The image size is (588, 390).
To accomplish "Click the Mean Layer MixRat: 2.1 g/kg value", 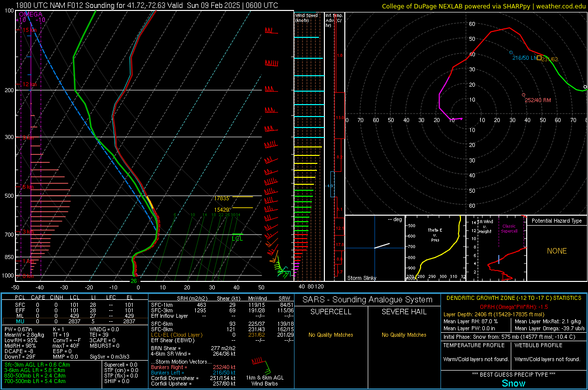I will click(x=548, y=321).
